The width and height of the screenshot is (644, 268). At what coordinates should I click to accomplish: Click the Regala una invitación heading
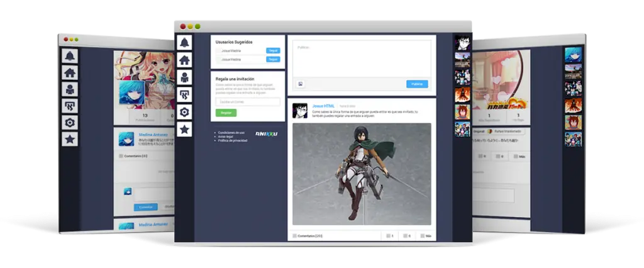(x=235, y=79)
